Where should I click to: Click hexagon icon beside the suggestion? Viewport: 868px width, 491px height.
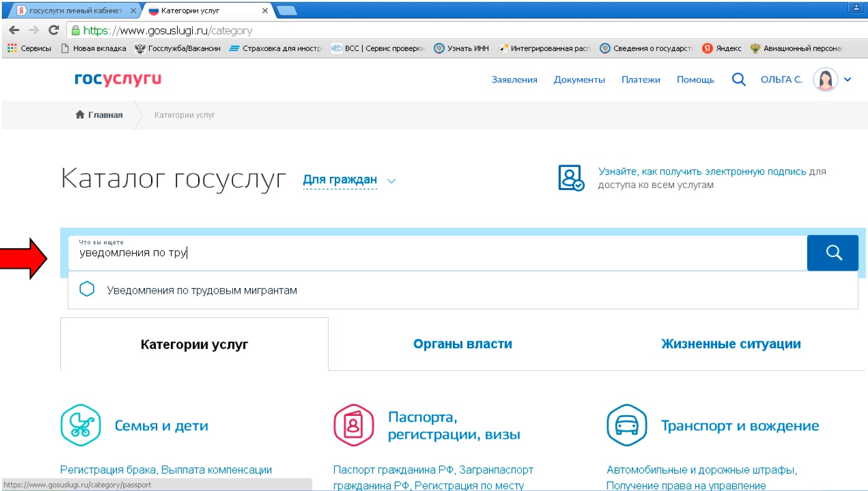pyautogui.click(x=88, y=289)
